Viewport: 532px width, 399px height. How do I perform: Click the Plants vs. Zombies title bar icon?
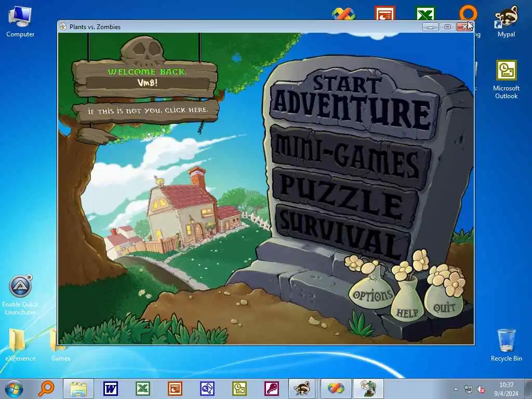[63, 27]
